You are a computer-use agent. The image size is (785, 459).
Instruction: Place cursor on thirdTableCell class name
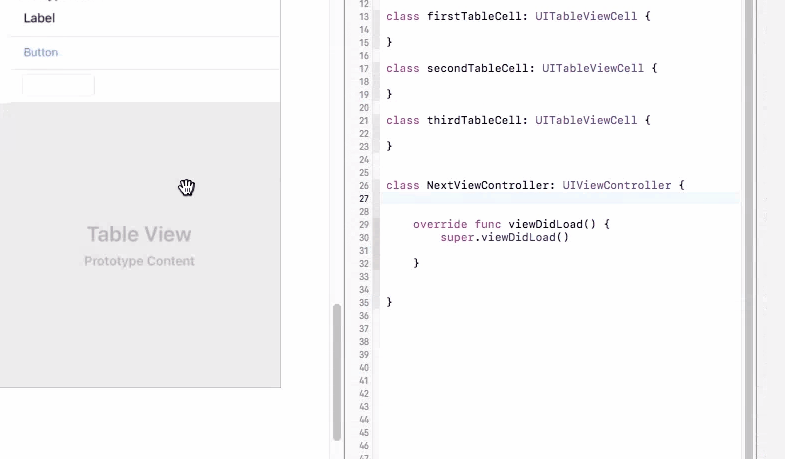(x=474, y=120)
